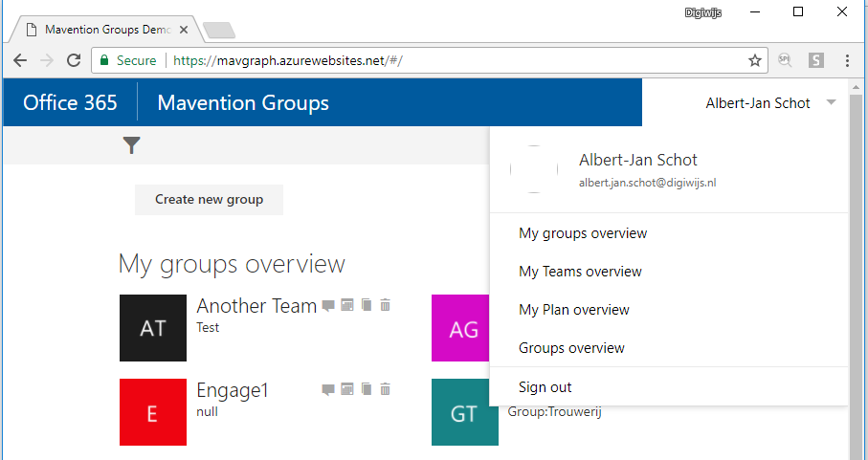This screenshot has height=460, width=868.
Task: Minimize the Chrome window
Action: coord(756,11)
